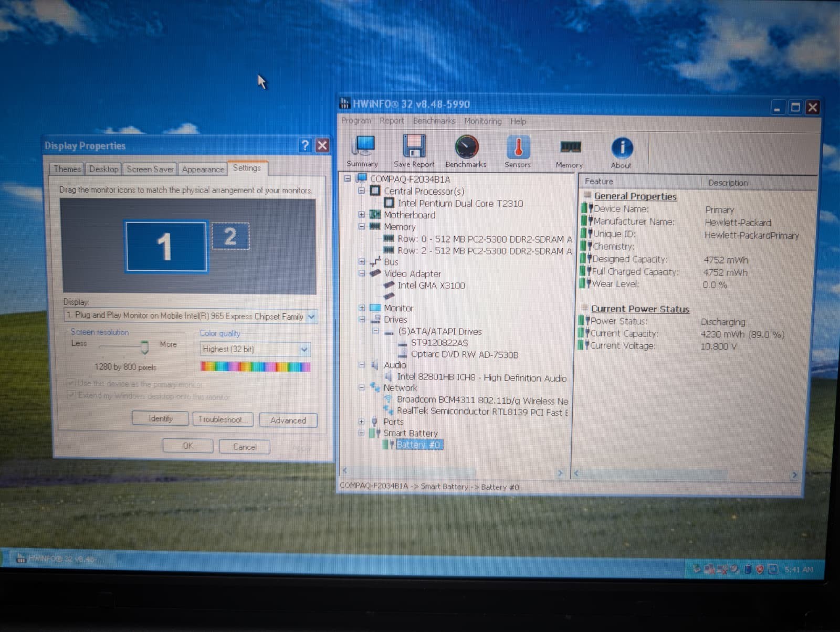Select the Ports node icon in tree

click(374, 421)
